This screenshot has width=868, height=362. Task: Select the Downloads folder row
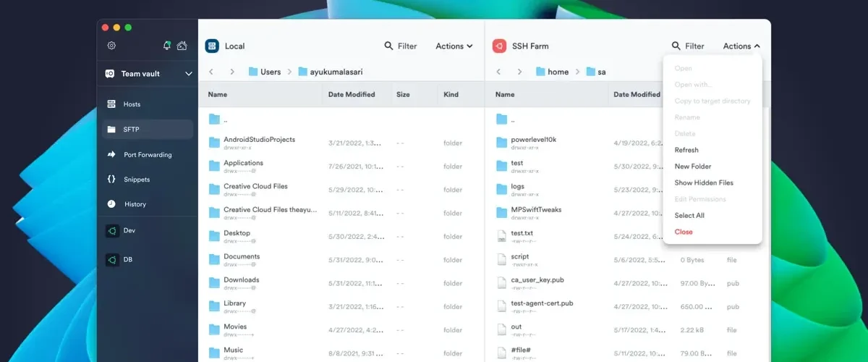coord(341,283)
